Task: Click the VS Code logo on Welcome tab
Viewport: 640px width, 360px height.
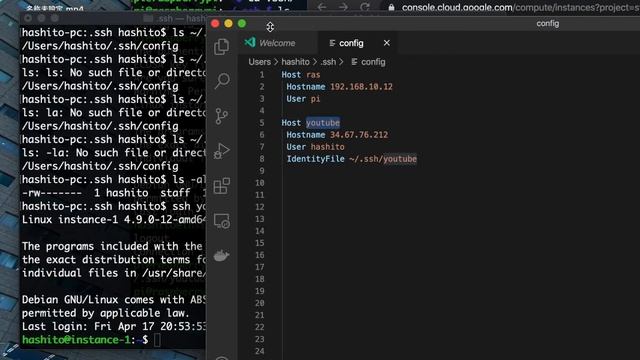Action: [x=250, y=42]
